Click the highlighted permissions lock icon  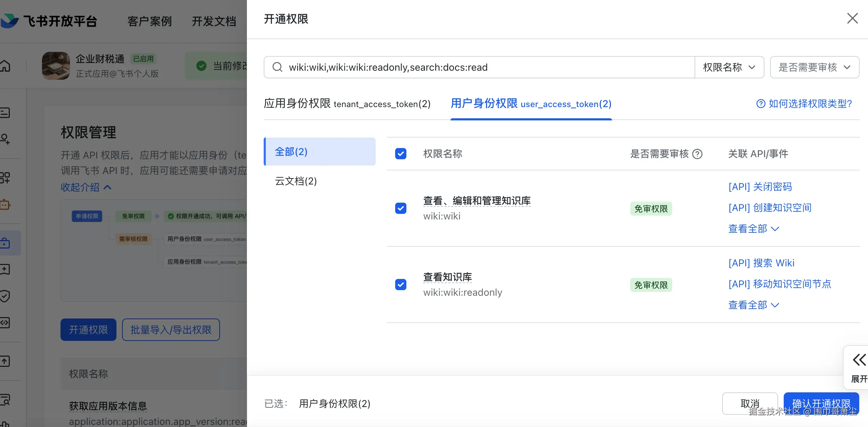coord(5,242)
